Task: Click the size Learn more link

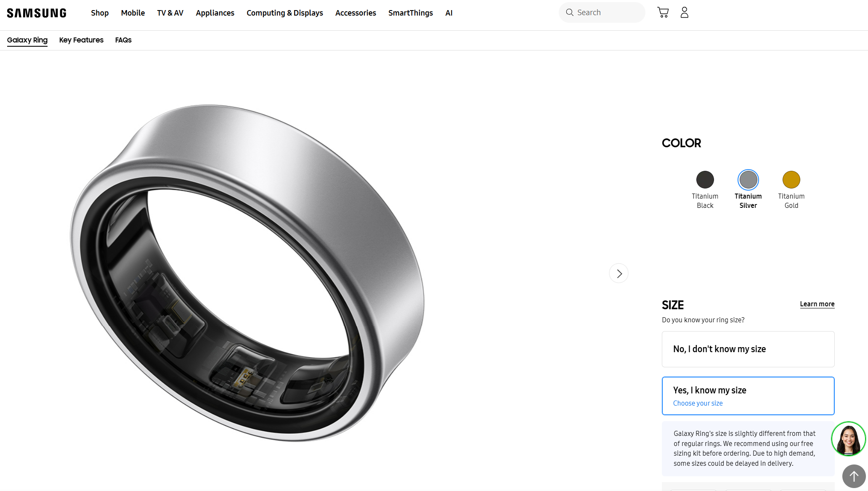Action: coord(817,304)
